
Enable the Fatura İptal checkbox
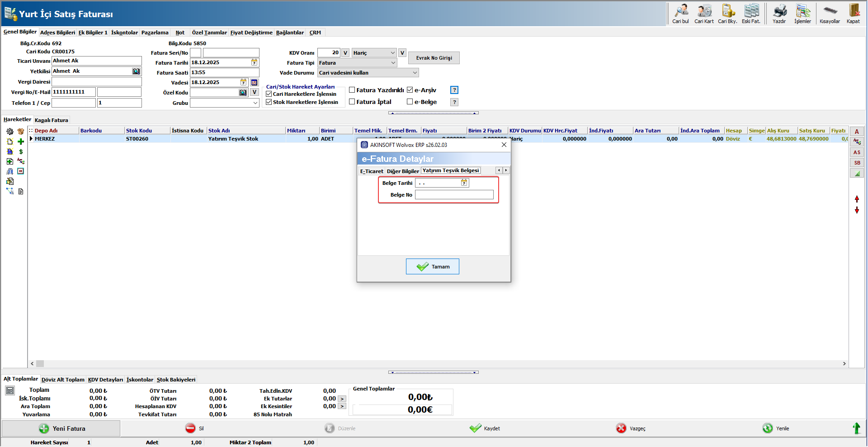(x=352, y=102)
